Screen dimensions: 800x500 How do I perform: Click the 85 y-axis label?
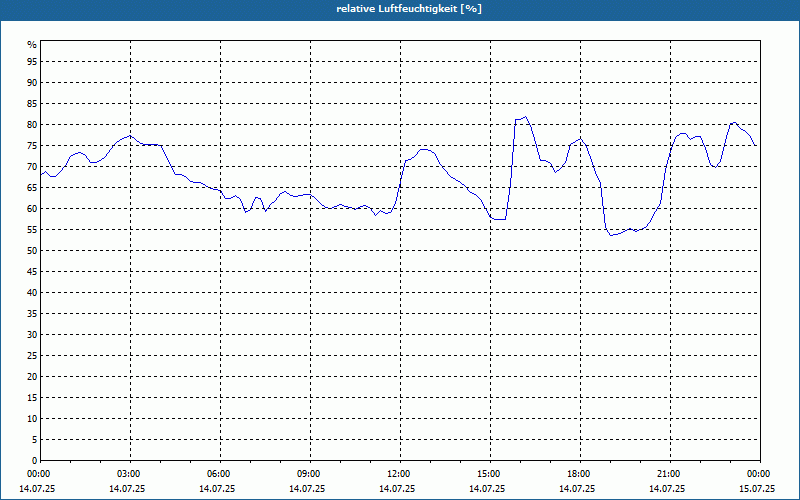(x=32, y=104)
